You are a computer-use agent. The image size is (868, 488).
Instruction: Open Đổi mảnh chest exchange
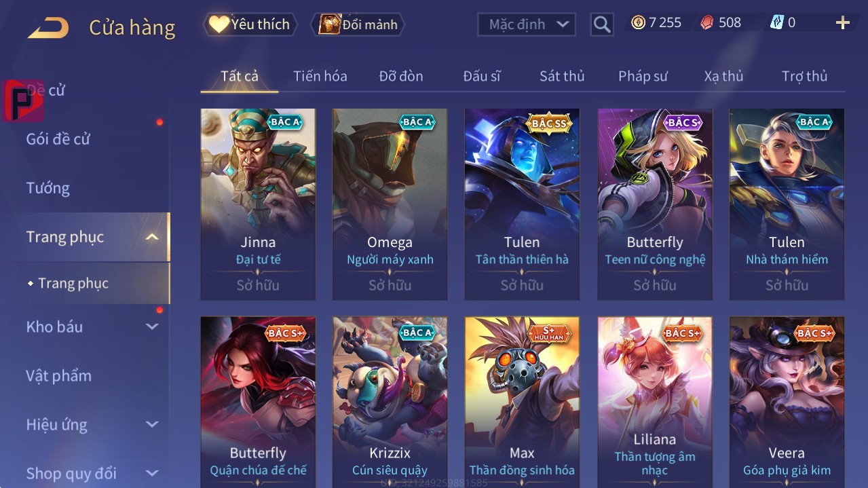point(358,24)
